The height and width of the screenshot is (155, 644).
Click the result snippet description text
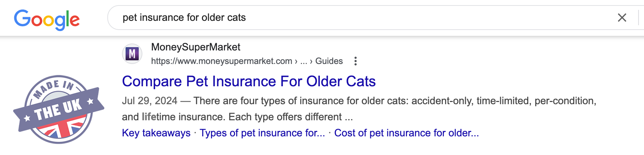pos(394,101)
